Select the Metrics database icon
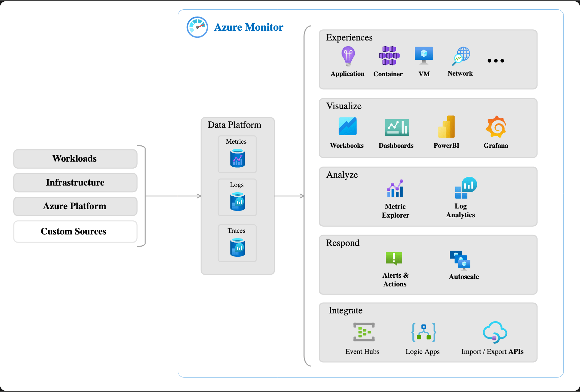Image resolution: width=580 pixels, height=392 pixels. tap(237, 158)
